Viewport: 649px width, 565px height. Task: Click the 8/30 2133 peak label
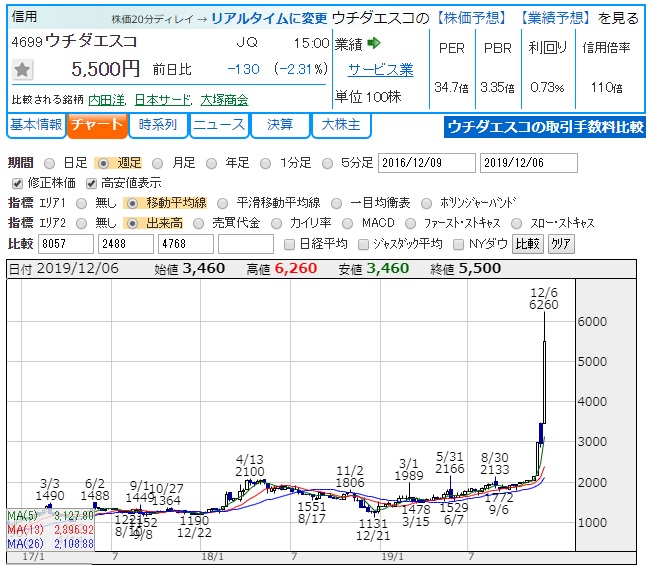click(495, 463)
